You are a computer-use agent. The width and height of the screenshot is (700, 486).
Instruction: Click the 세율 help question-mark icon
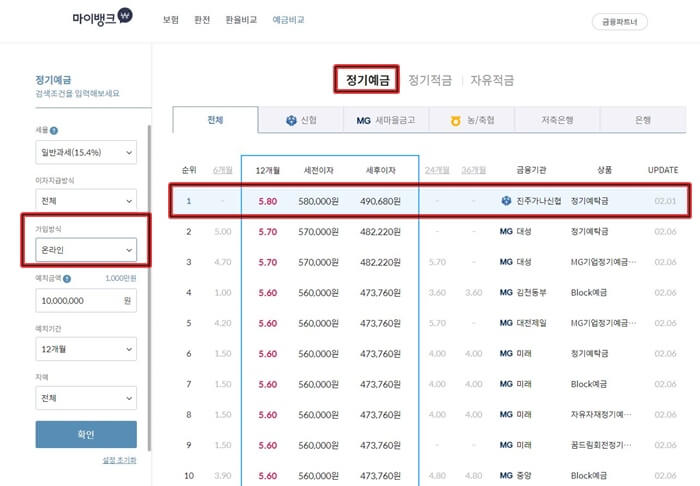coord(54,131)
